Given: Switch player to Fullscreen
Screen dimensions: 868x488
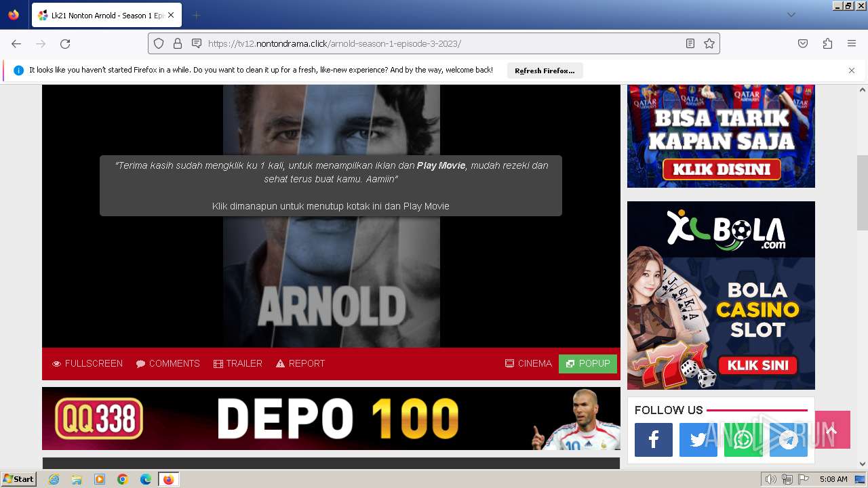Looking at the screenshot, I should [x=87, y=364].
